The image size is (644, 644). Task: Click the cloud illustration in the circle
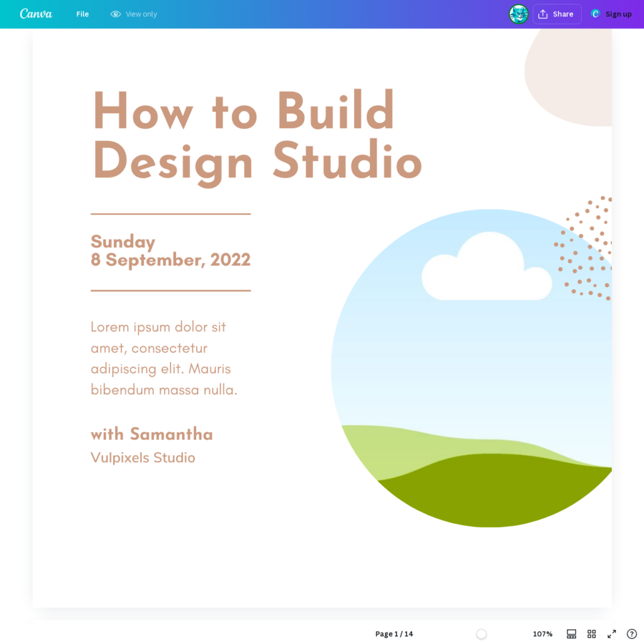tap(487, 267)
